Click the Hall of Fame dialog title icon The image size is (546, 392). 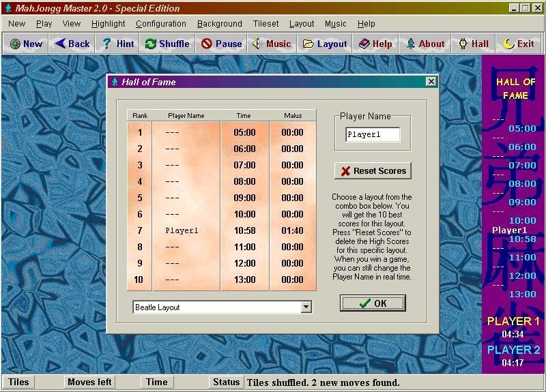(x=115, y=82)
